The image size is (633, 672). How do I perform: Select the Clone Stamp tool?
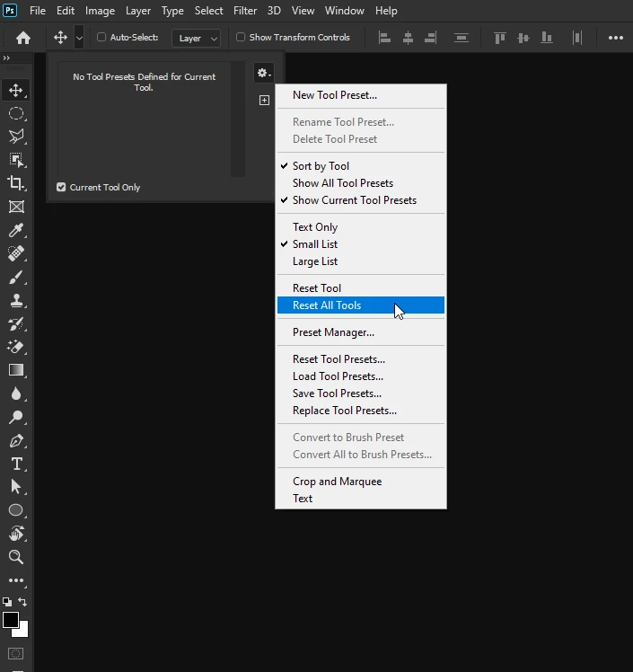[16, 300]
